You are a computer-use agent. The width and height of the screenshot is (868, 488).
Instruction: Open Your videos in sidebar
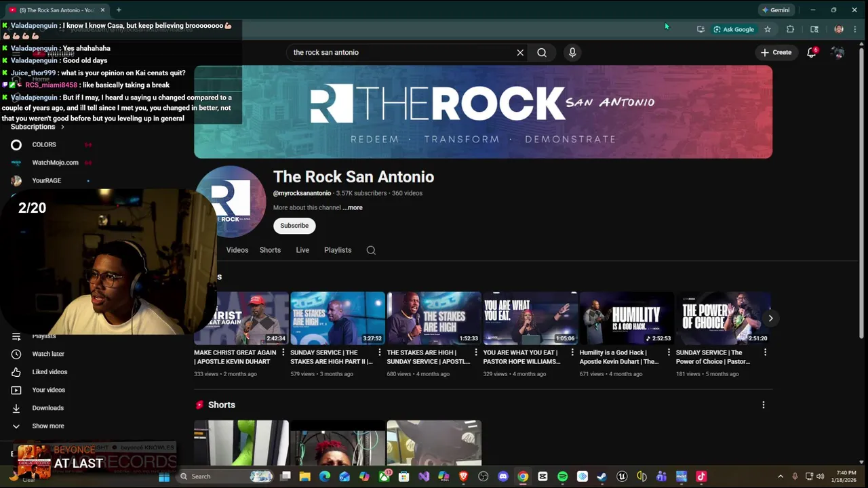[47, 390]
